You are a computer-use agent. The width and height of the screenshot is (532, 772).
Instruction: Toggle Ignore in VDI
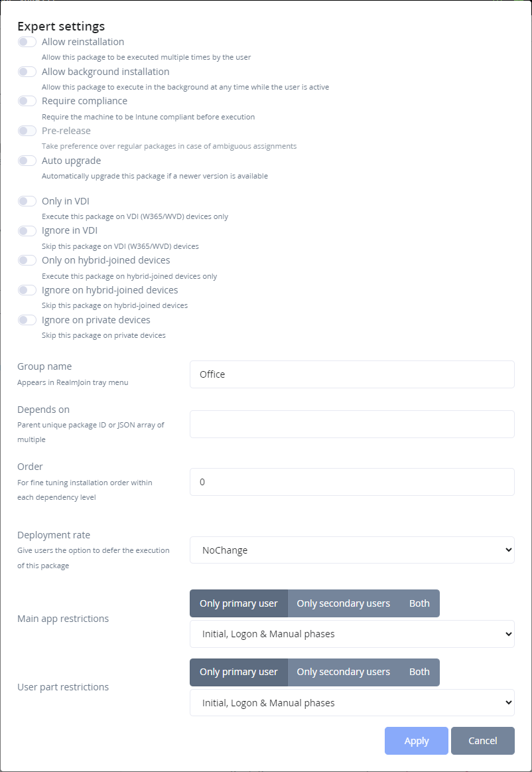(27, 230)
